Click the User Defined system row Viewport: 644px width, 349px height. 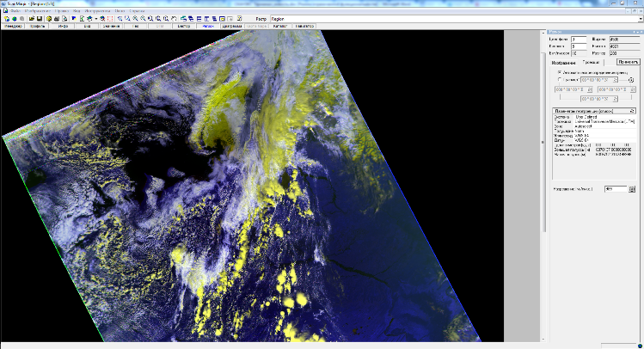[x=594, y=117]
